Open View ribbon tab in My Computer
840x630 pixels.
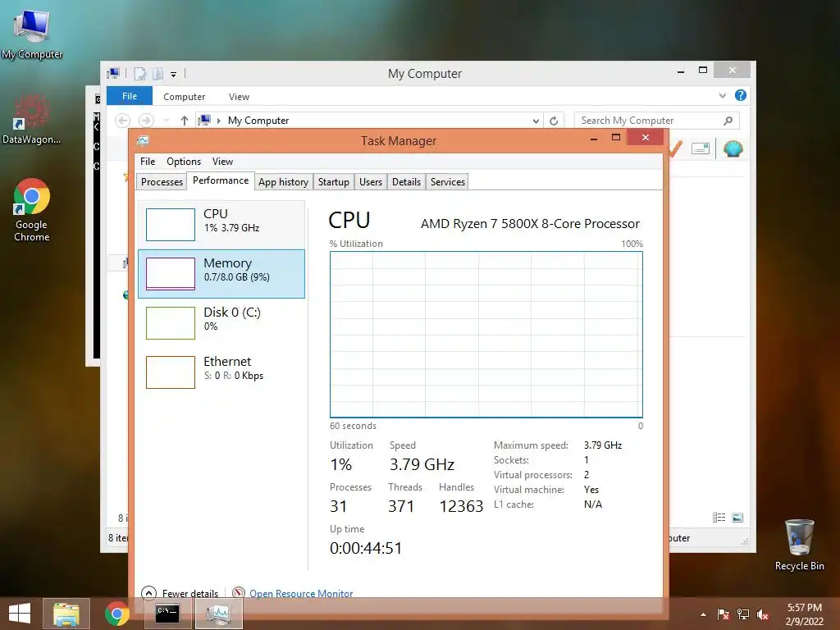(239, 97)
